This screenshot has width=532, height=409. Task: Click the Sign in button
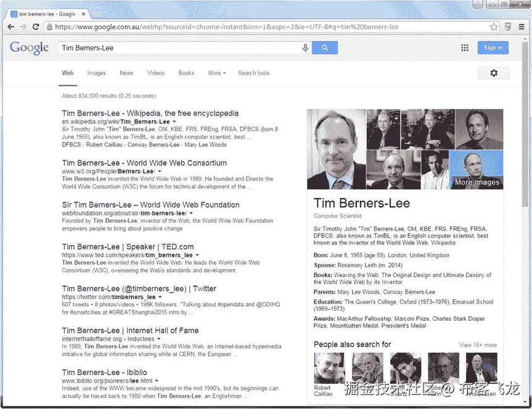coord(493,48)
